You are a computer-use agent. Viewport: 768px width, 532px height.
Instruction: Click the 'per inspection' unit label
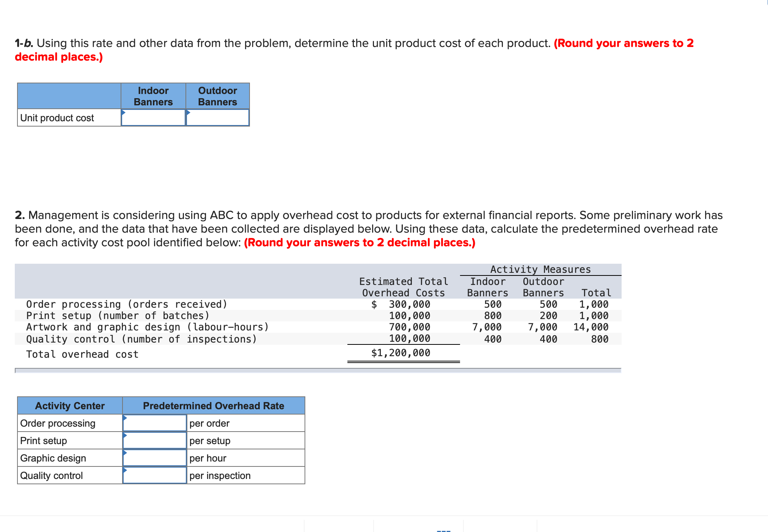coord(220,476)
